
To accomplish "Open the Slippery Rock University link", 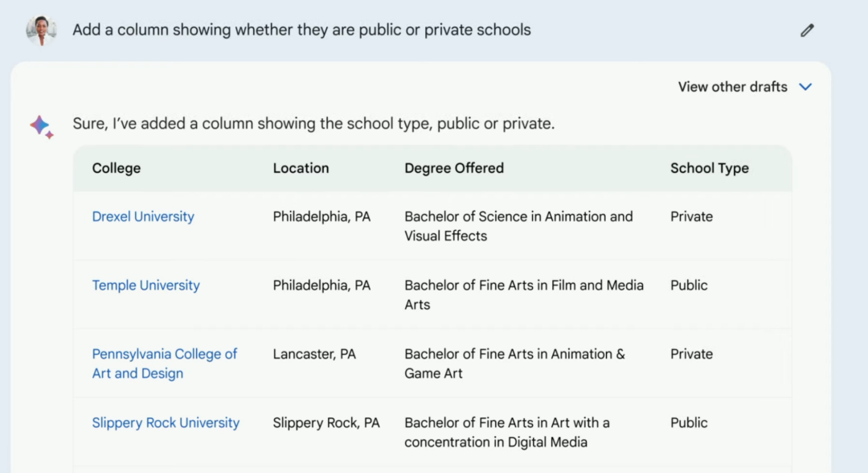I will (166, 422).
